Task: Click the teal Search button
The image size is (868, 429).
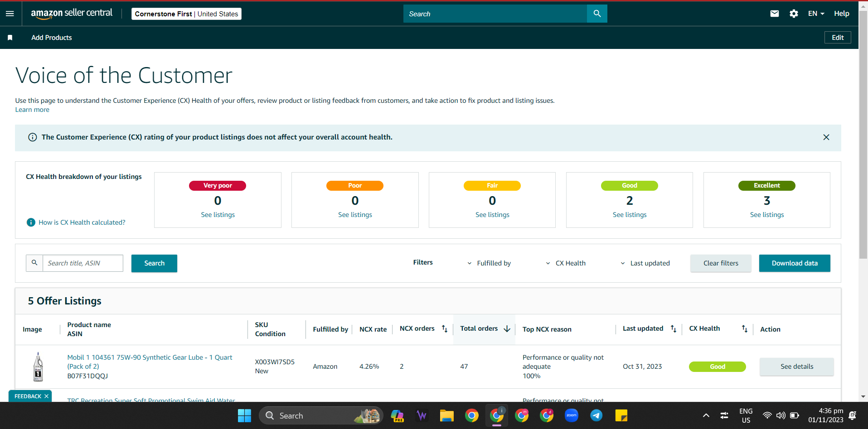Action: click(x=154, y=263)
